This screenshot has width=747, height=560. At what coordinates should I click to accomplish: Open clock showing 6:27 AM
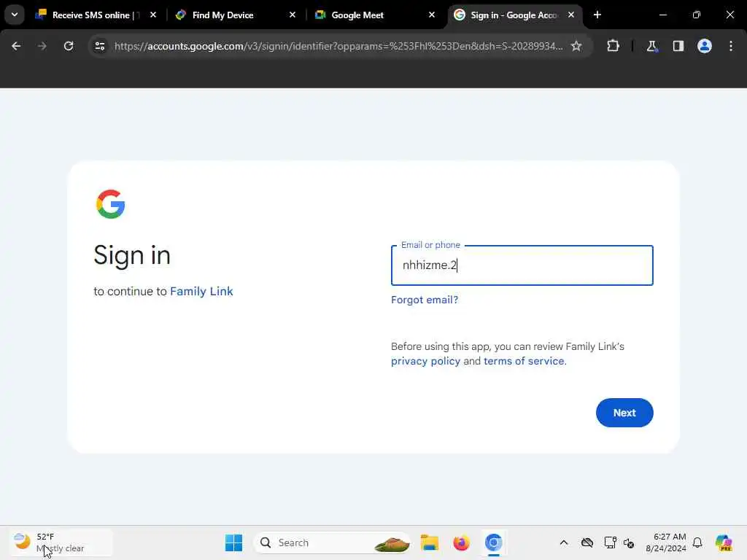point(666,542)
